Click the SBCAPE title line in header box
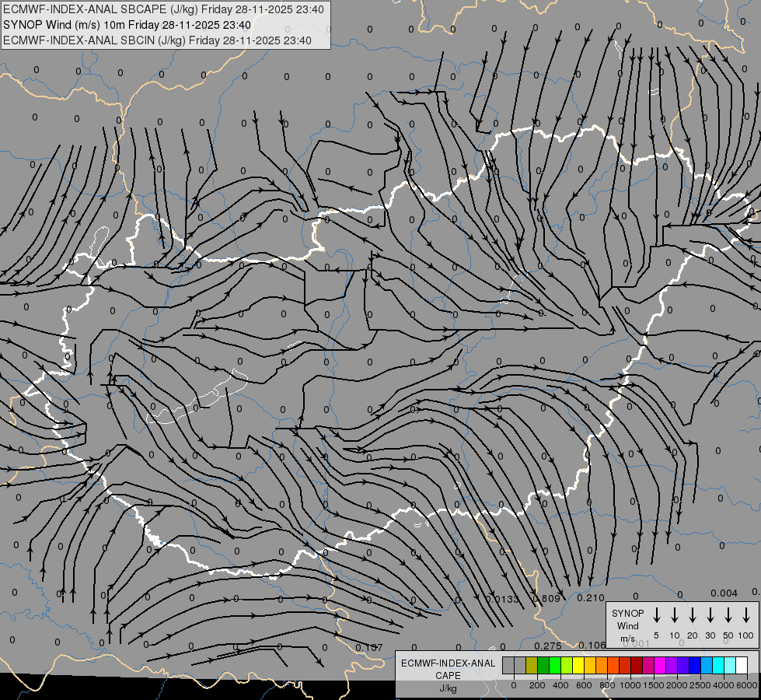Viewport: 761px width, 700px height. [x=163, y=9]
